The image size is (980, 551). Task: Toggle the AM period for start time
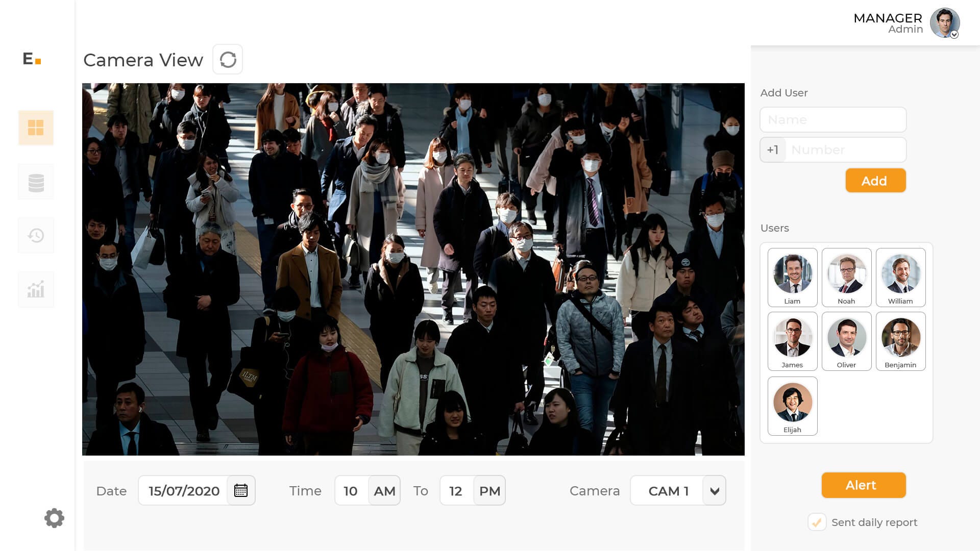click(x=384, y=491)
